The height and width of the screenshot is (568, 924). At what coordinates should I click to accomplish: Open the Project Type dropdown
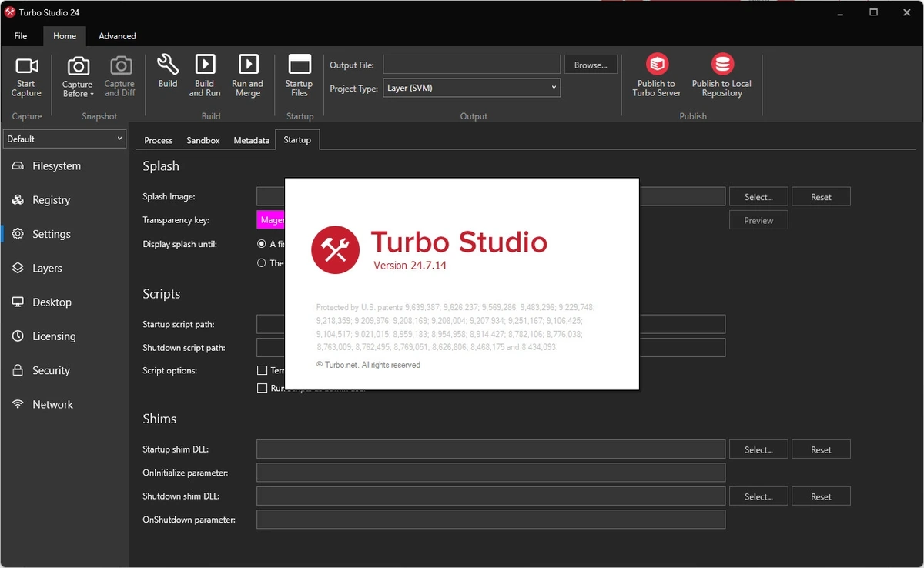(x=471, y=88)
